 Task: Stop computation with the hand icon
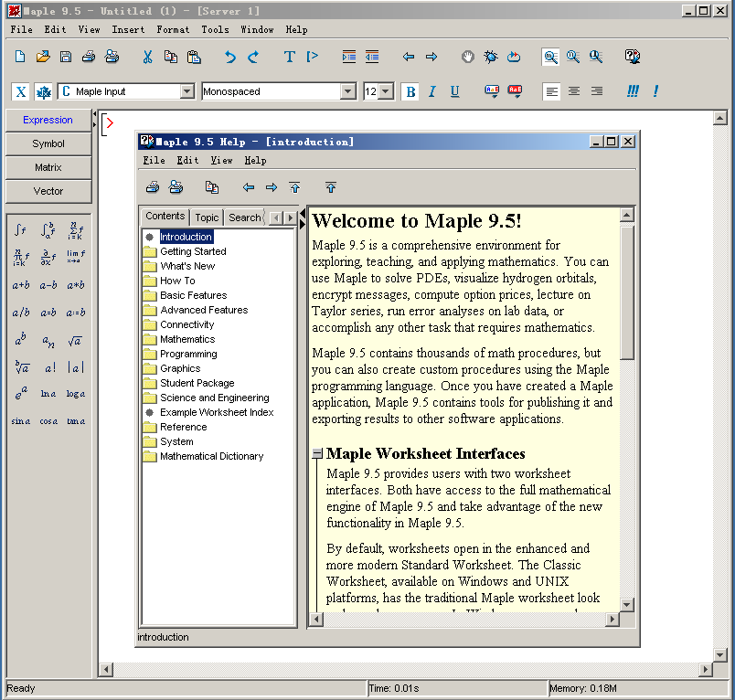point(467,57)
